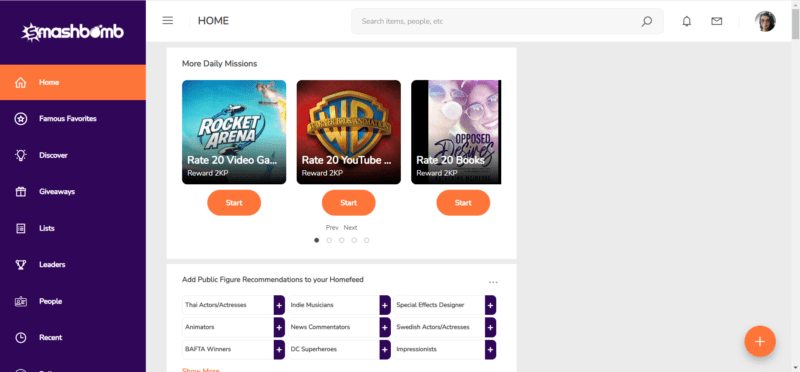Click the News Commentators label

(x=320, y=327)
